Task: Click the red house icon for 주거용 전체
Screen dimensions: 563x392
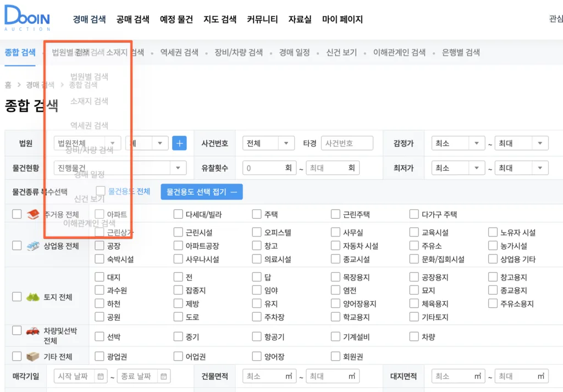Action: 33,214
